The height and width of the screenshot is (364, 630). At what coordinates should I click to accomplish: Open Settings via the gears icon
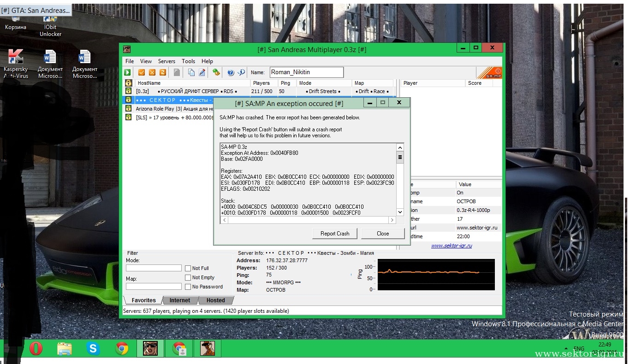click(216, 72)
